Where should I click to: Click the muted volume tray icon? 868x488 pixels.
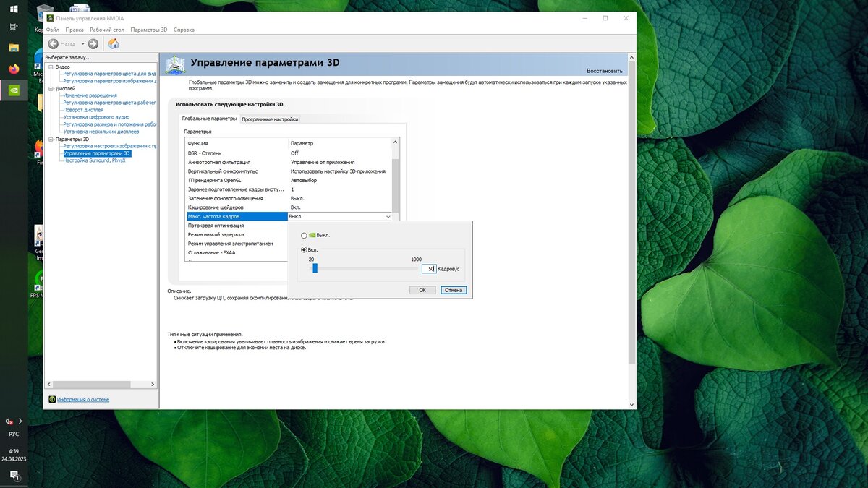(9, 421)
